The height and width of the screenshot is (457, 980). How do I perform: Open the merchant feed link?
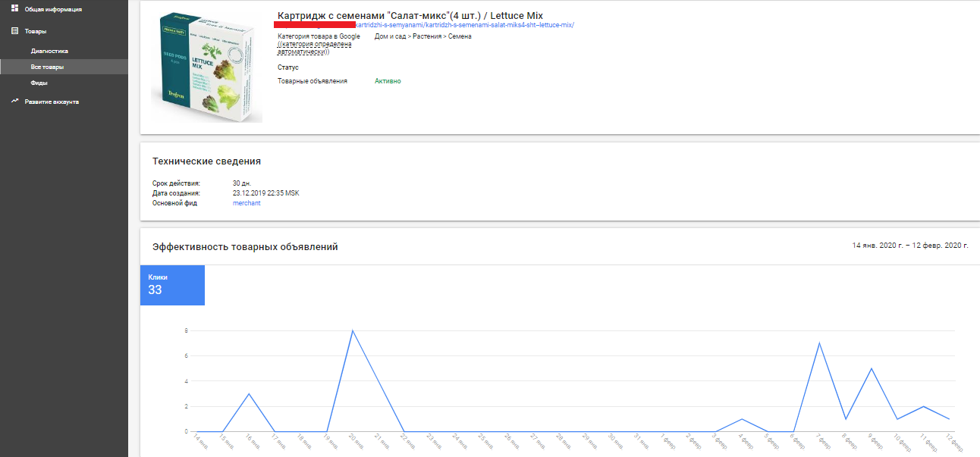[247, 203]
